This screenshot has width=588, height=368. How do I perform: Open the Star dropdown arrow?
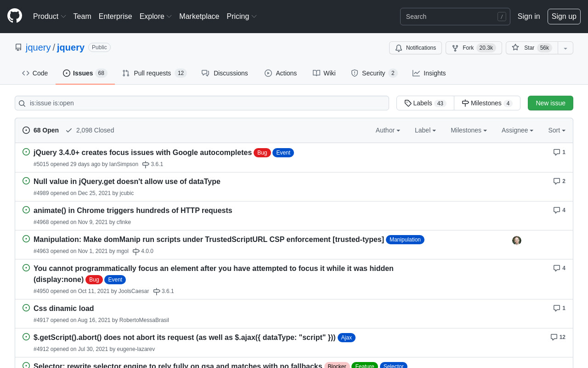click(565, 48)
